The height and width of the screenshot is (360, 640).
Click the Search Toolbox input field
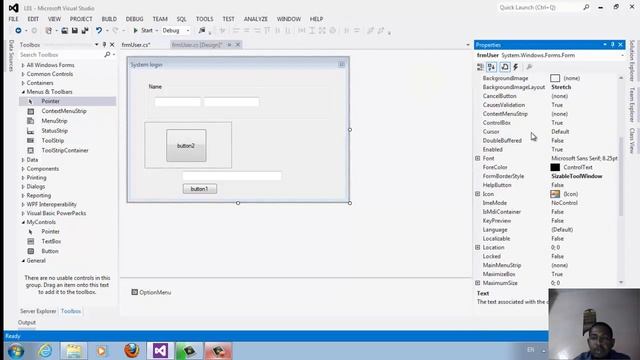[x=61, y=55]
